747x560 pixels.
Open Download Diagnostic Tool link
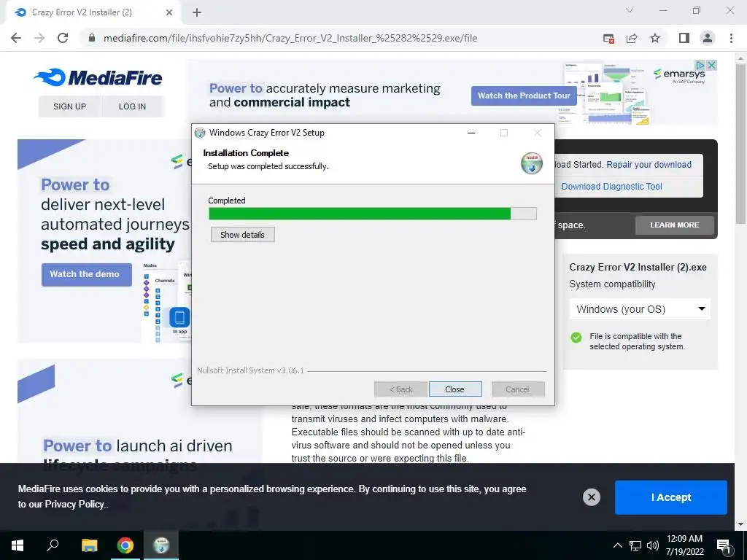(x=612, y=187)
